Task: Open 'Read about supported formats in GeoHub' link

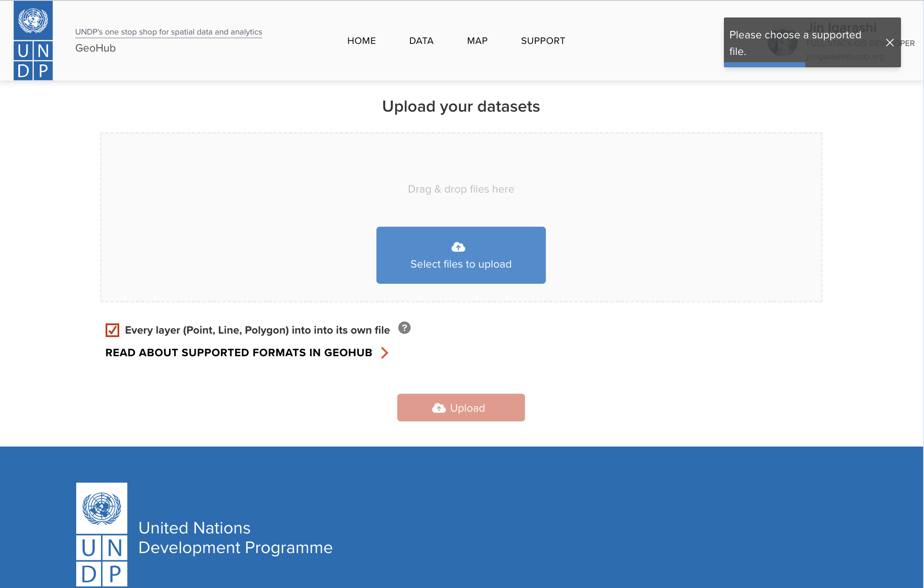Action: pyautogui.click(x=238, y=353)
